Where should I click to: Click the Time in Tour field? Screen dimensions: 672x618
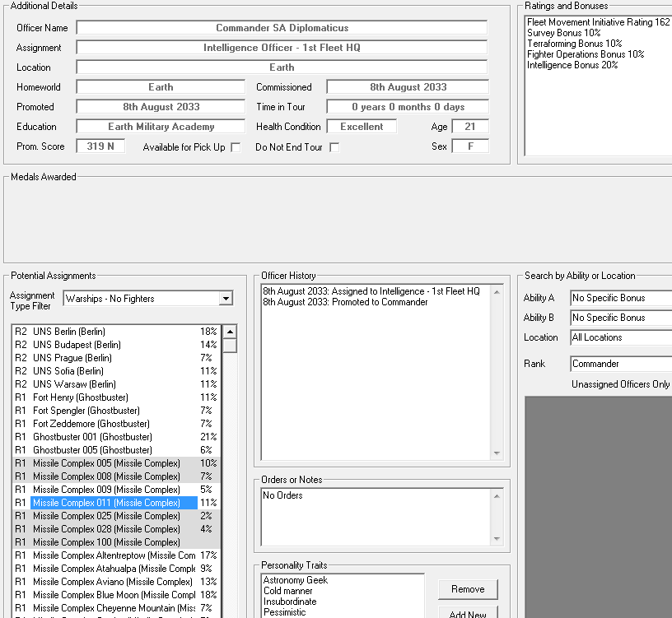pos(408,107)
